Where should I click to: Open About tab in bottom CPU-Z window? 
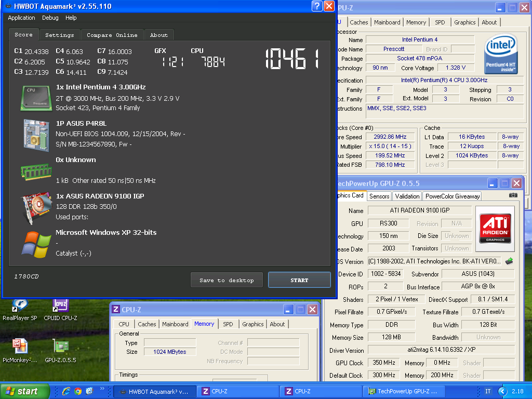point(277,324)
